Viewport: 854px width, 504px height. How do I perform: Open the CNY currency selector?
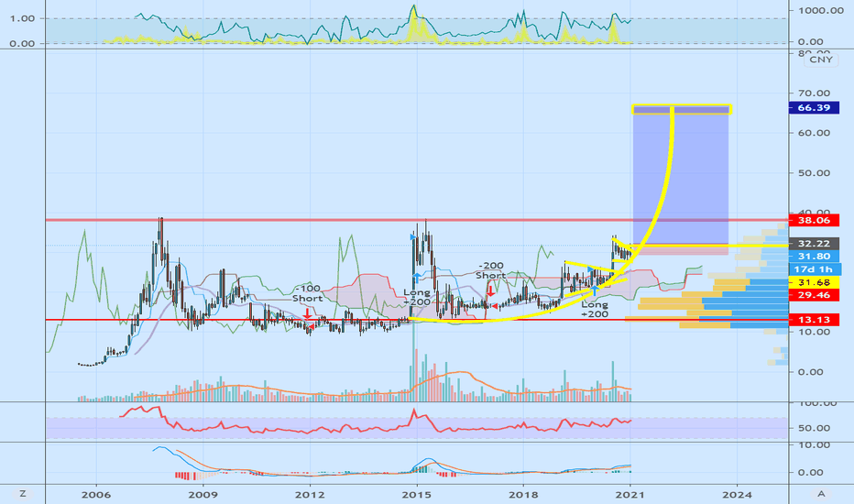pyautogui.click(x=821, y=60)
